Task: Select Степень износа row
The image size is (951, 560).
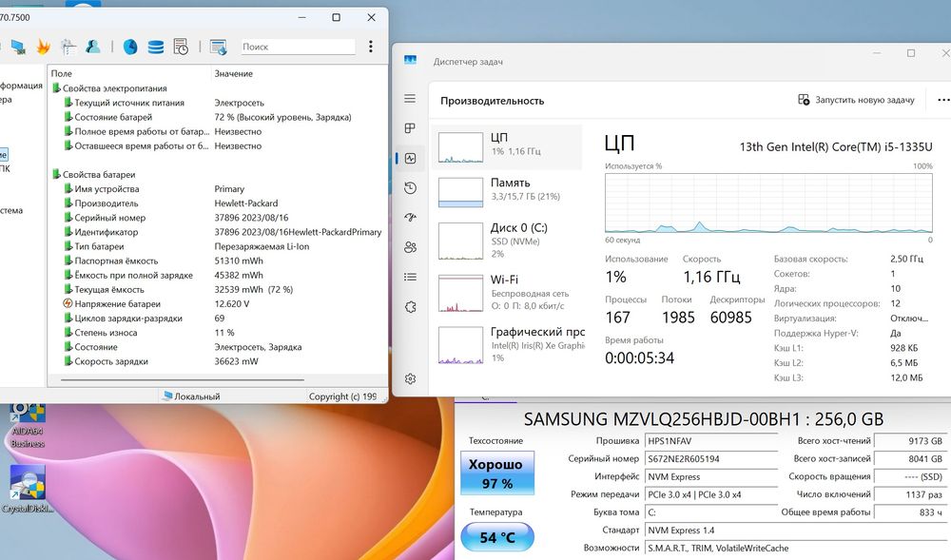Action: pyautogui.click(x=217, y=333)
